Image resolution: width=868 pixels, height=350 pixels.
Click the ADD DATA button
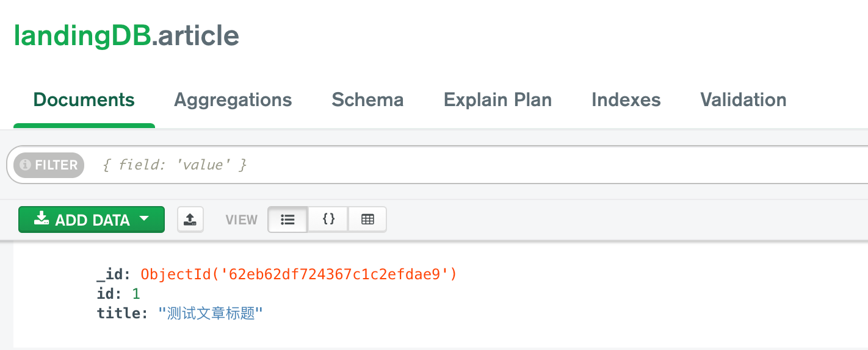[x=92, y=220]
